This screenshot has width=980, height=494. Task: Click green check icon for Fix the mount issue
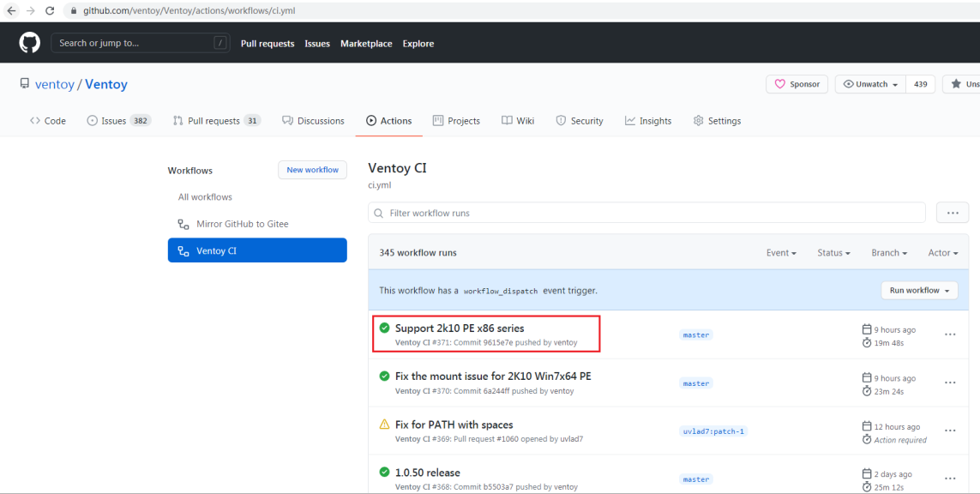pos(384,376)
